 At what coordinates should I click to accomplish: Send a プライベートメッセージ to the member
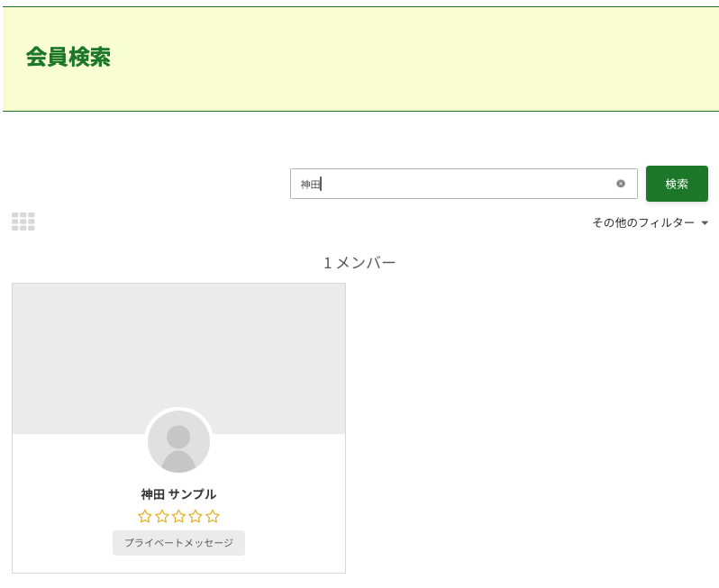click(x=178, y=543)
